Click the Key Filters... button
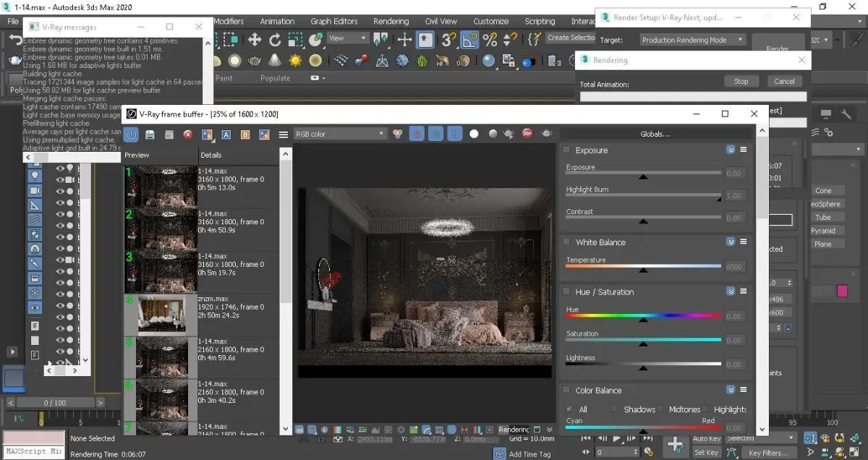Screen dimensions: 868x460 click(769, 453)
